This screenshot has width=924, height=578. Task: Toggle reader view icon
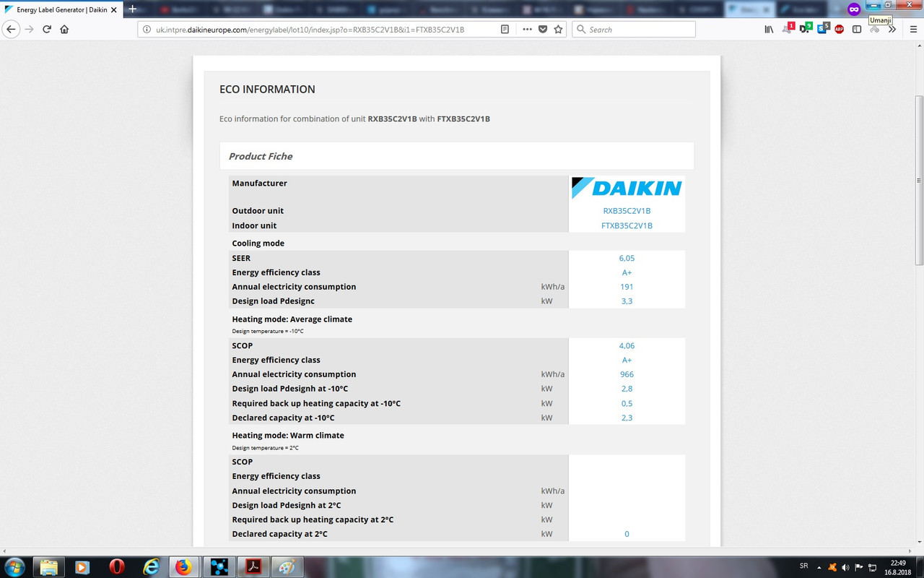click(505, 30)
